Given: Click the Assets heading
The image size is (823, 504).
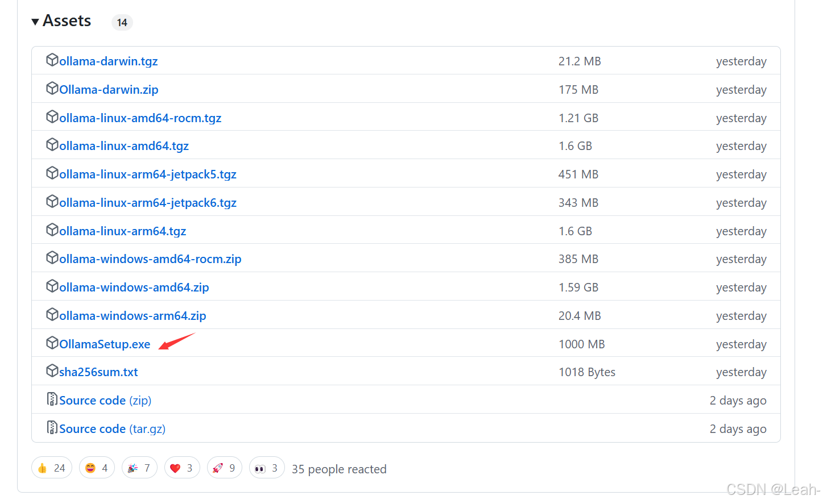Looking at the screenshot, I should click(67, 21).
